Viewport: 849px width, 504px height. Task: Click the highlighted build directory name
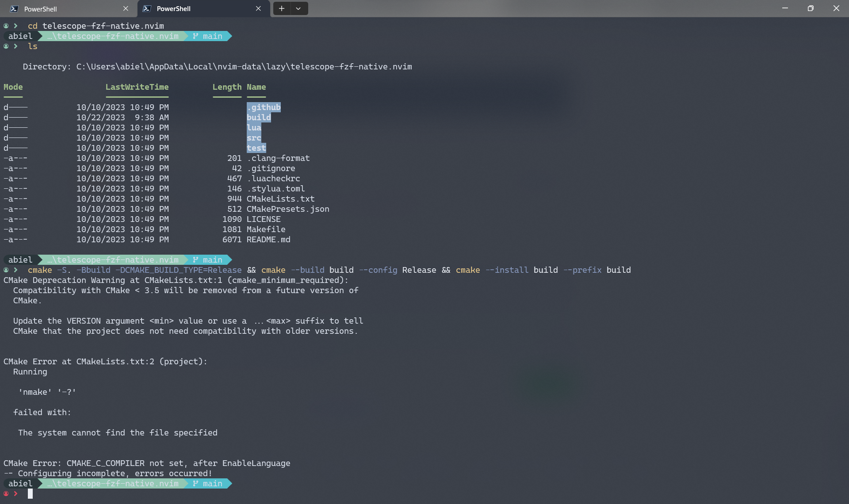click(259, 117)
